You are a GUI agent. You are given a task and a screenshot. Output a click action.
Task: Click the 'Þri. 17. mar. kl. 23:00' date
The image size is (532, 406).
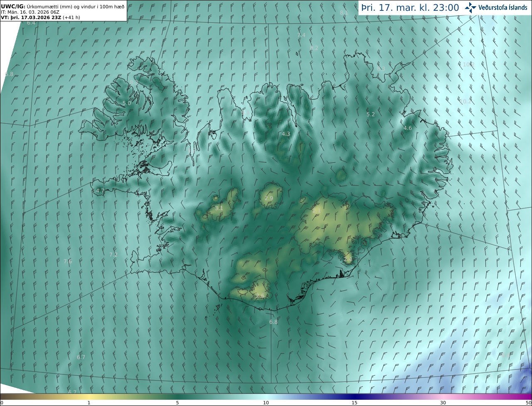point(410,7)
